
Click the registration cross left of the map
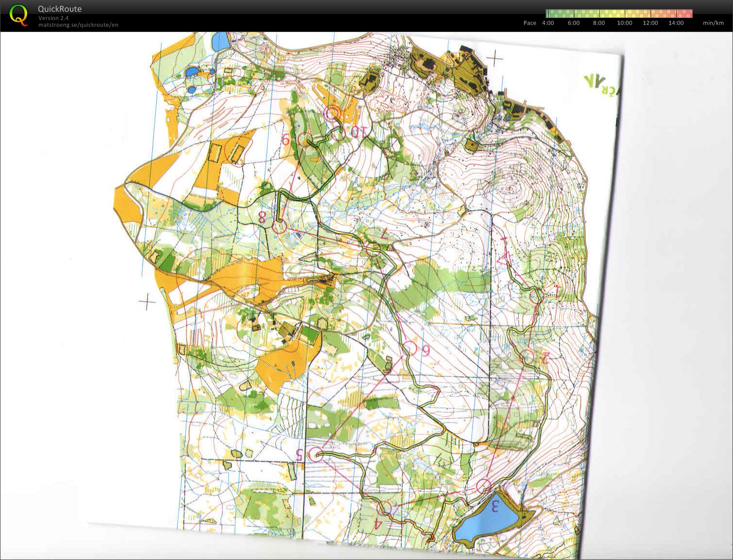coord(147,302)
